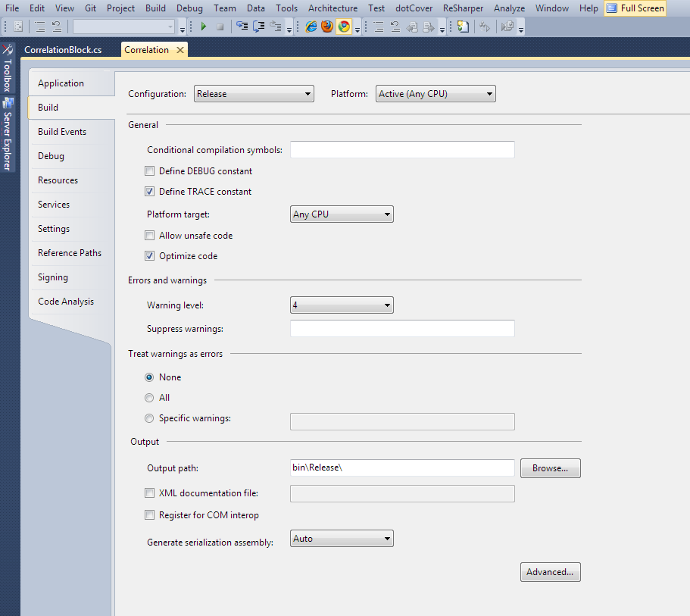Open the Toolbox side panel
Viewport: 690px width, 616px height.
8,69
